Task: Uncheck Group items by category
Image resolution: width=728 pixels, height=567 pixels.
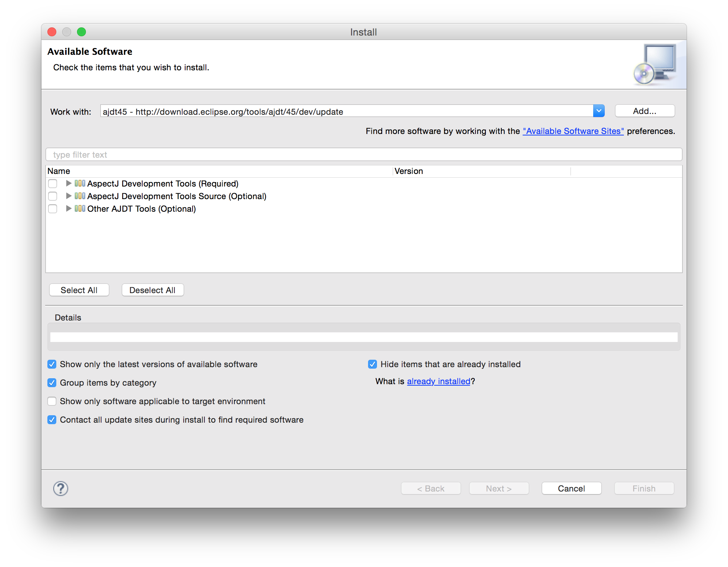Action: click(52, 383)
